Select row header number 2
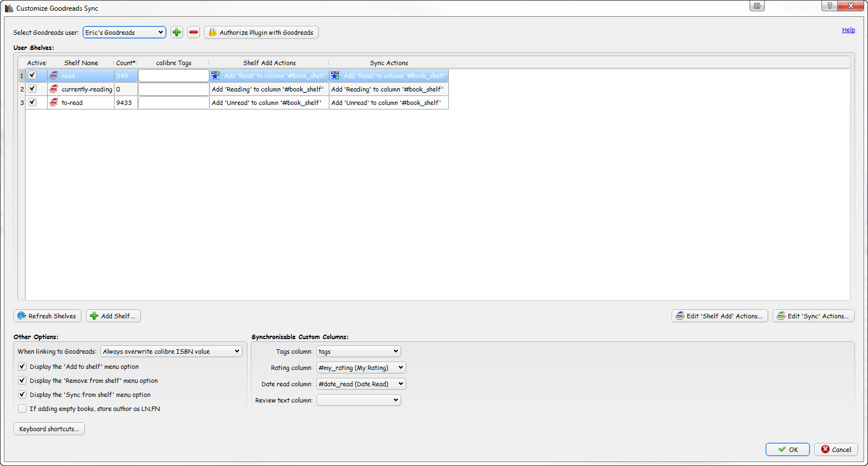 pyautogui.click(x=22, y=89)
